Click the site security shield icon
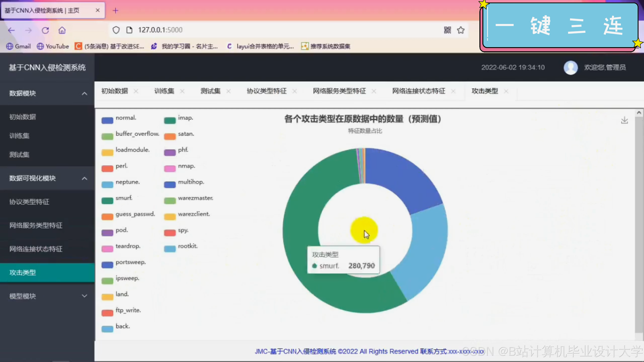The height and width of the screenshot is (362, 644). 116,30
